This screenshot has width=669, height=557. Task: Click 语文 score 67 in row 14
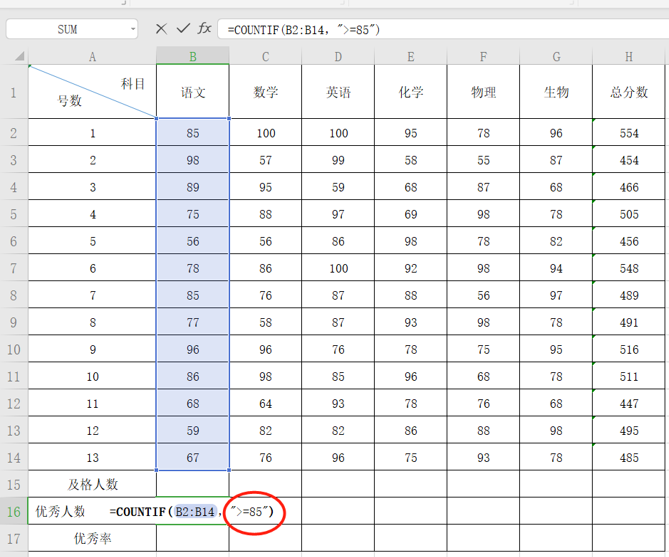(193, 457)
